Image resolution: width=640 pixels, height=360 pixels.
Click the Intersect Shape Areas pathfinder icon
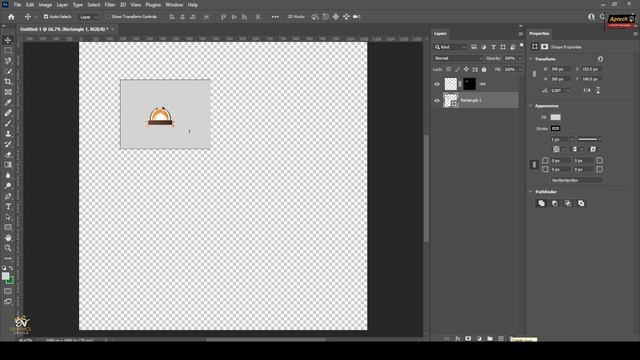point(568,203)
